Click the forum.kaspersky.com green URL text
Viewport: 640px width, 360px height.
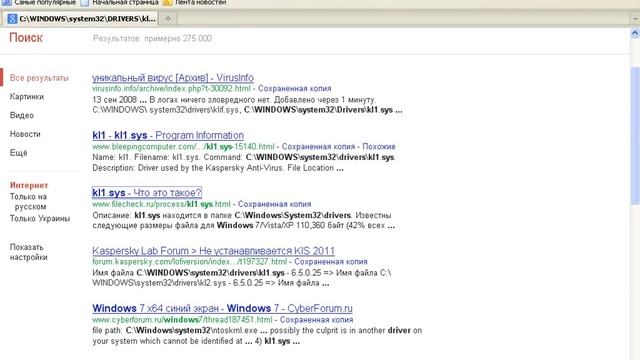189,262
